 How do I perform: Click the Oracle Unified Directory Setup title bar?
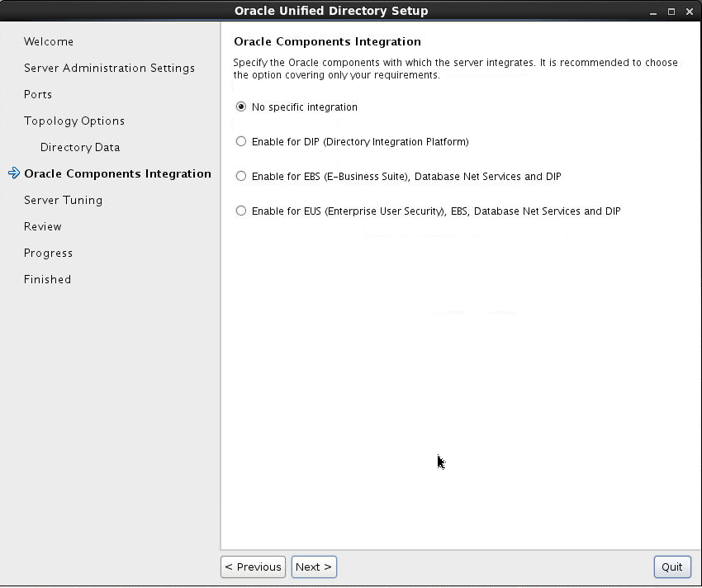pyautogui.click(x=331, y=11)
